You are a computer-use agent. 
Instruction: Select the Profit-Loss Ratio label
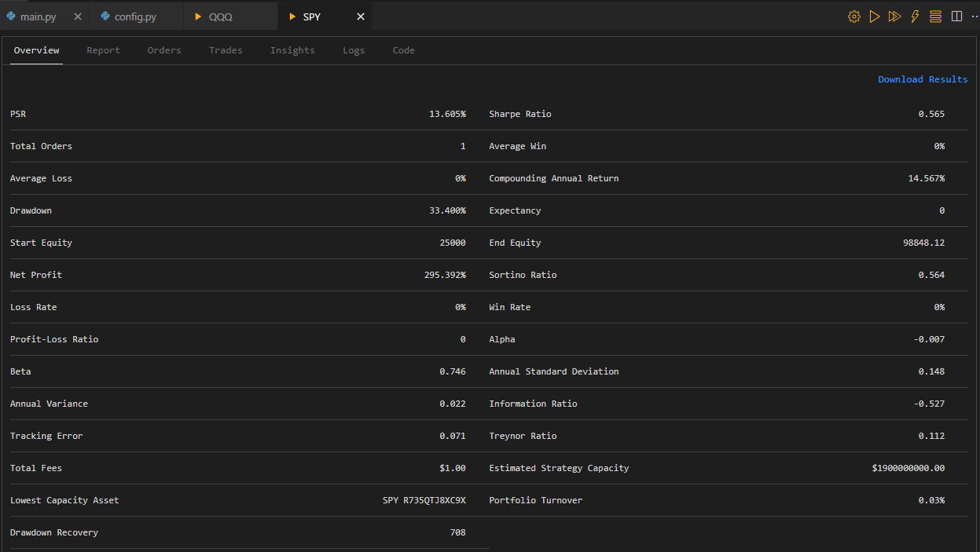54,339
